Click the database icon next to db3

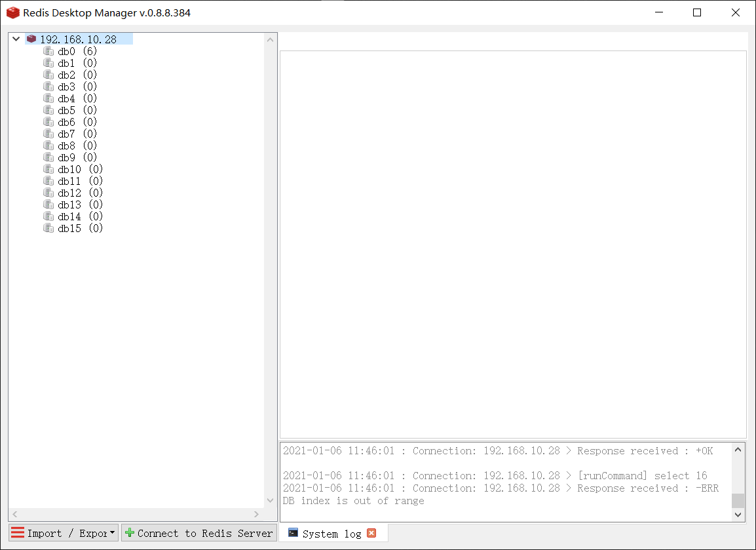48,87
